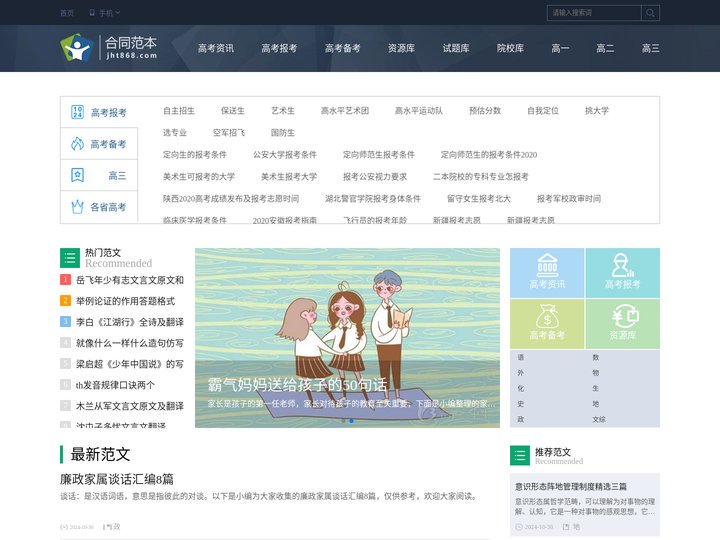The width and height of the screenshot is (720, 540).
Task: Open the 高考备考 navigation menu
Action: (343, 48)
